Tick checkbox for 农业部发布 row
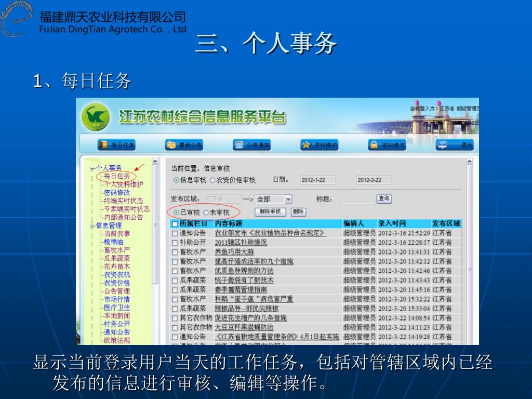 pyautogui.click(x=175, y=233)
